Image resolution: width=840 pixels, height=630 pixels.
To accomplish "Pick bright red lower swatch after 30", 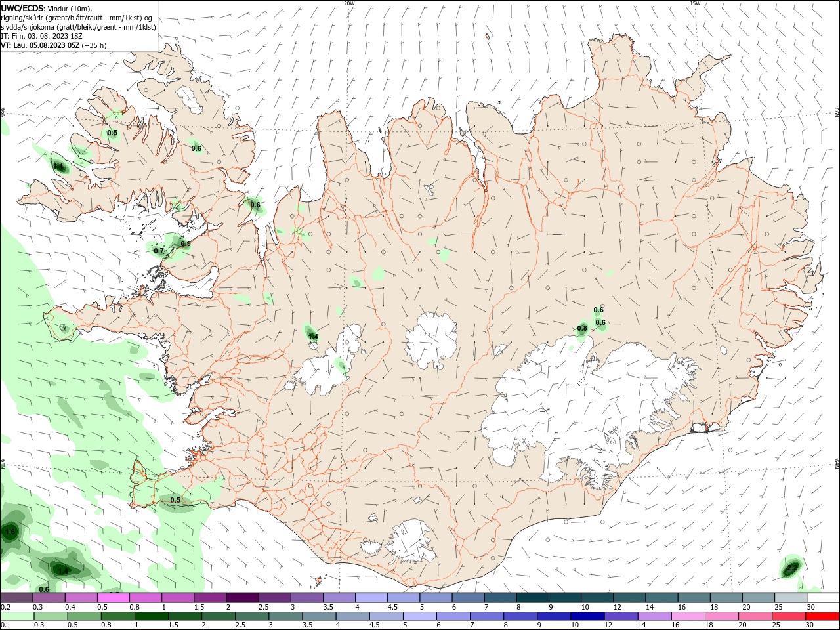I will 822,616.
